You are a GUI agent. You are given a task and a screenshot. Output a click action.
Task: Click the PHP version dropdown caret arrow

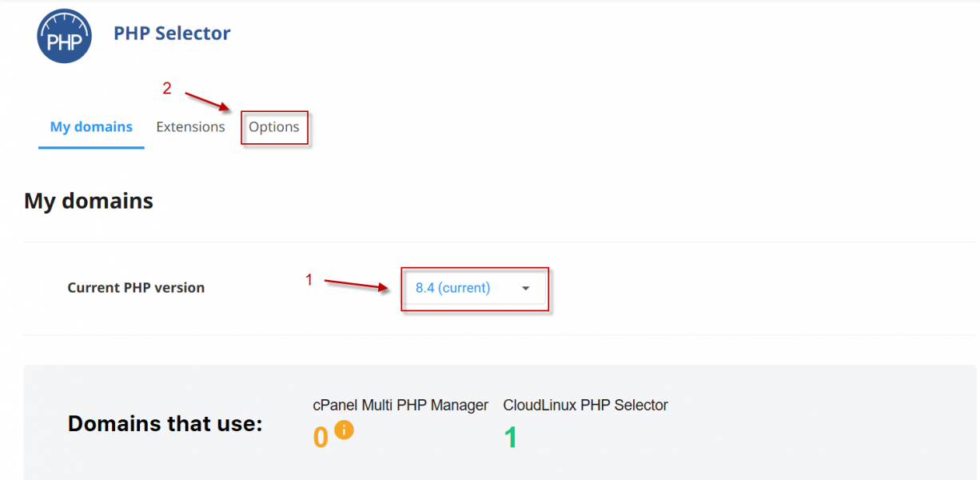[525, 289]
